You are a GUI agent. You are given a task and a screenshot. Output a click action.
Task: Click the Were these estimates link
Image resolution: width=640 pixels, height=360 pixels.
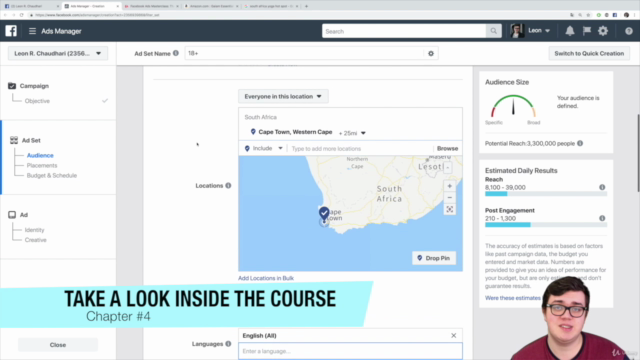click(x=513, y=298)
